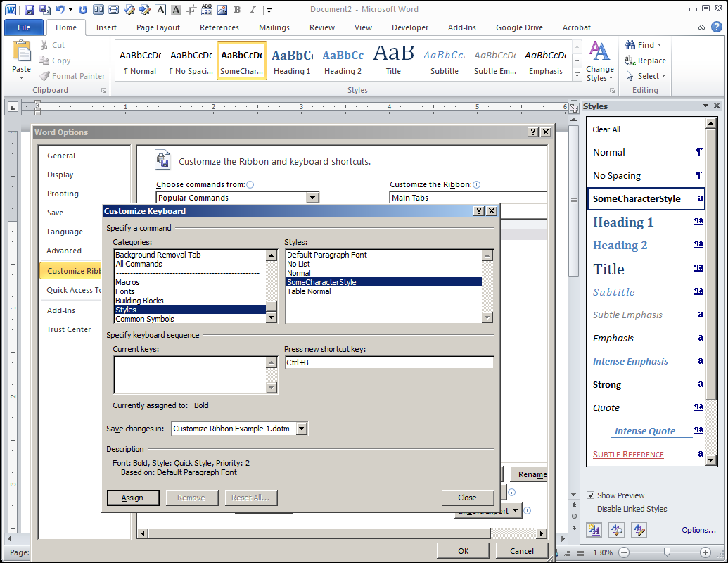728x563 pixels.
Task: Click Clear All in Styles pane
Action: [x=646, y=129]
